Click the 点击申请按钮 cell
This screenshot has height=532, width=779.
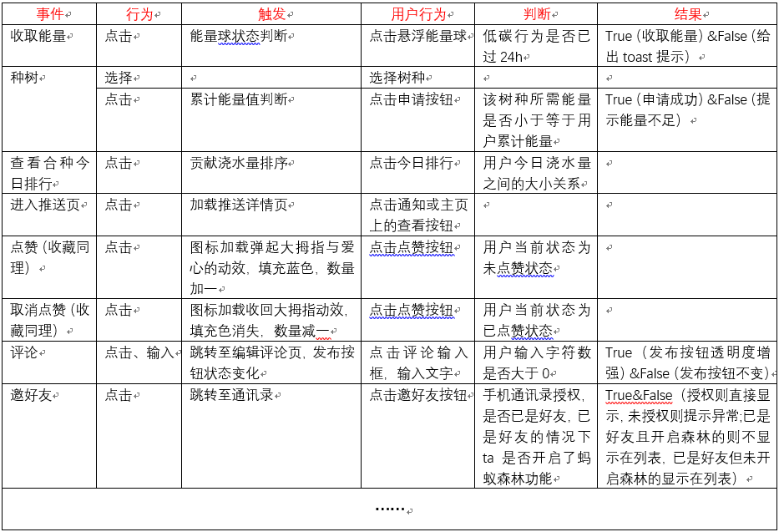411,99
